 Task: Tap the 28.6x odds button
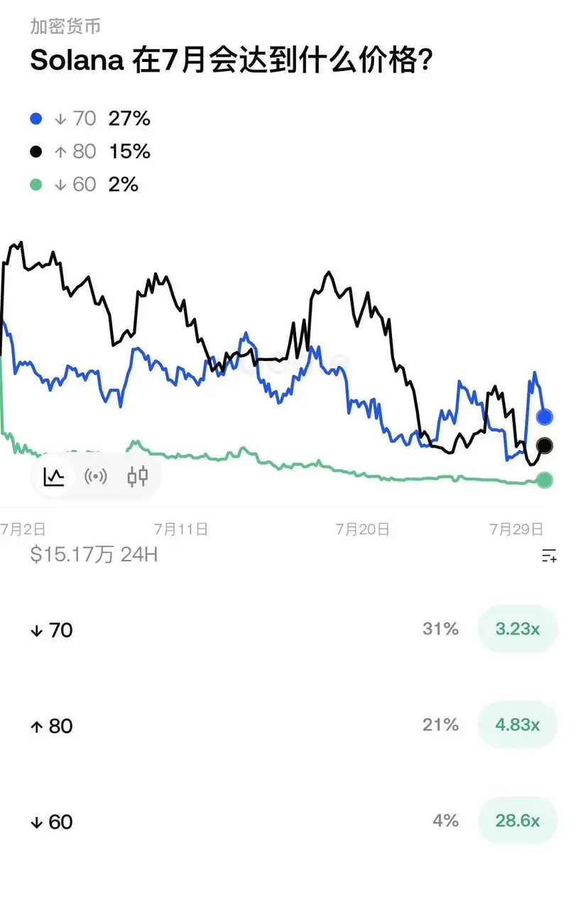(518, 821)
